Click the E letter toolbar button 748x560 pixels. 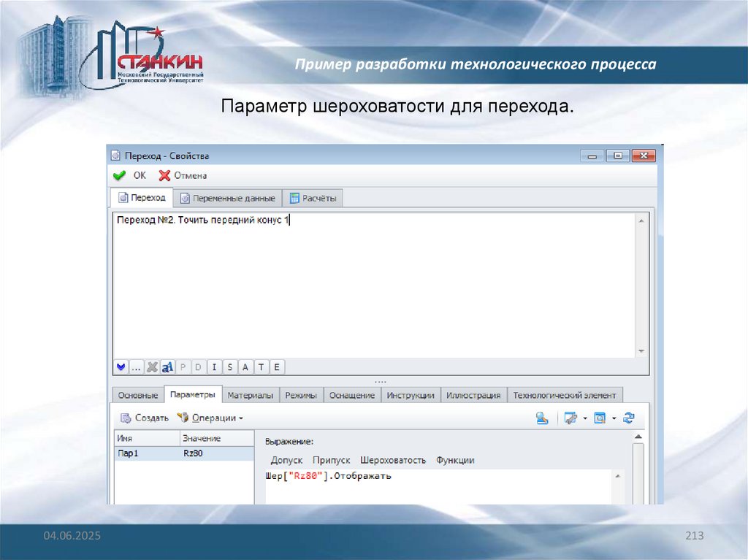[277, 367]
